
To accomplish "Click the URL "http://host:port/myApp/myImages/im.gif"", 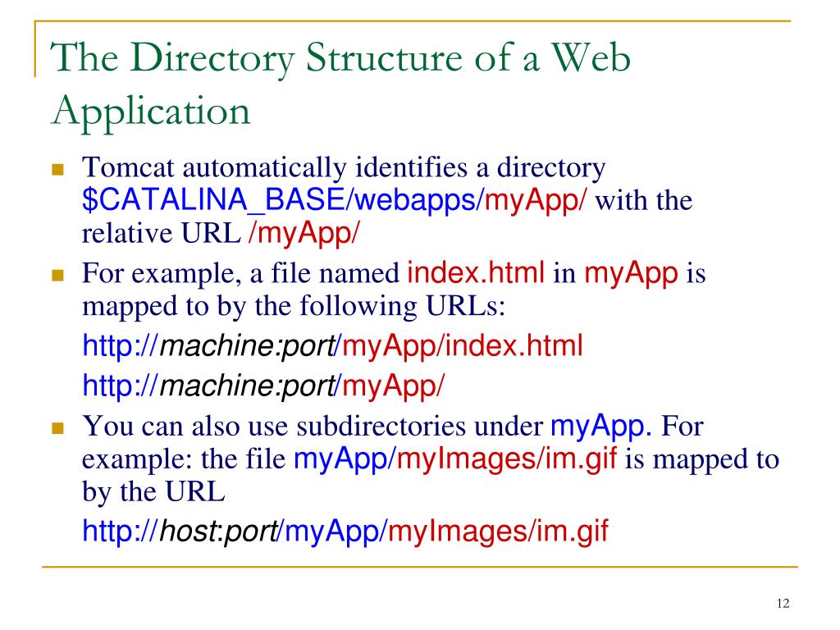I will (345, 532).
